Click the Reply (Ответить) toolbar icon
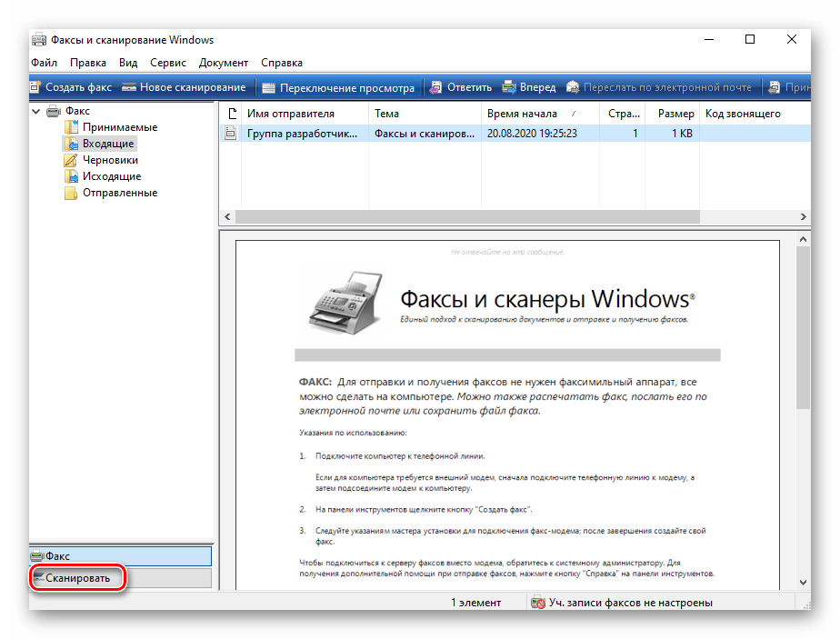The width and height of the screenshot is (840, 639). click(435, 87)
